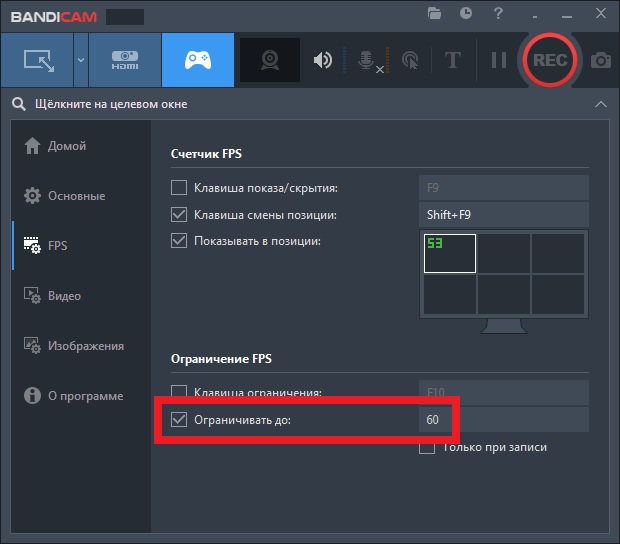Toggle the speaker sound icon
620x544 pixels.
322,60
